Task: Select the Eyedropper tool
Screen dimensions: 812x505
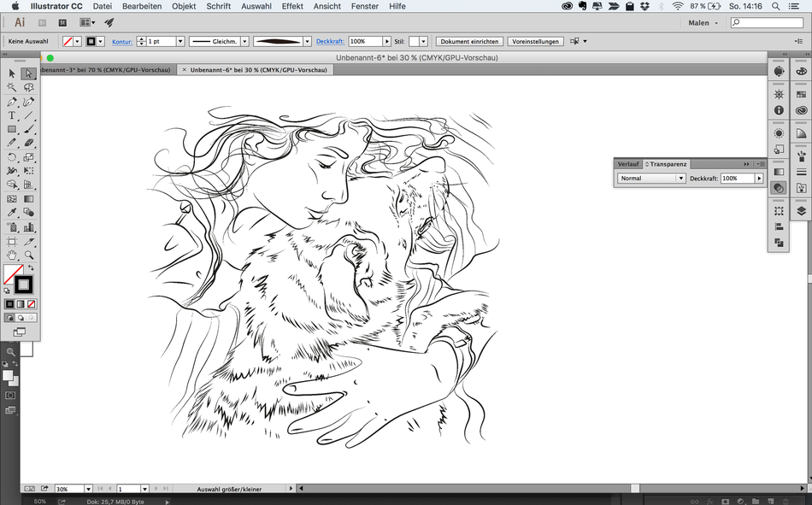Action: point(12,213)
